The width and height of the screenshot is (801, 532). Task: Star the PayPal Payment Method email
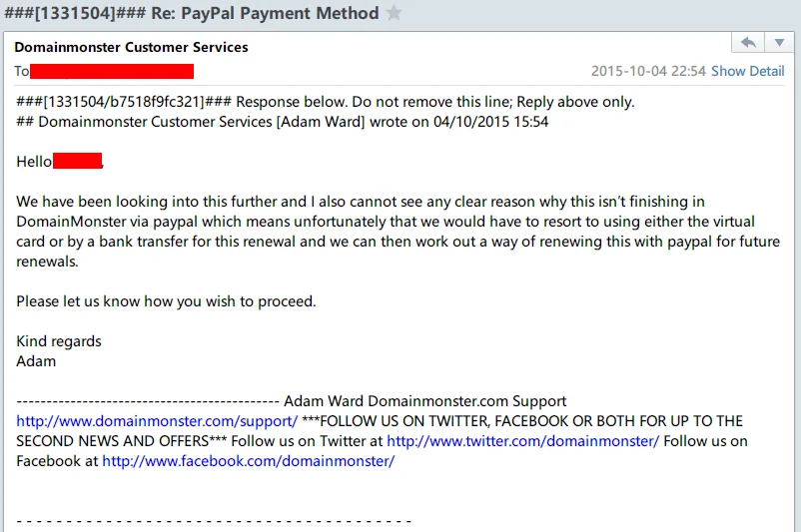tap(394, 12)
